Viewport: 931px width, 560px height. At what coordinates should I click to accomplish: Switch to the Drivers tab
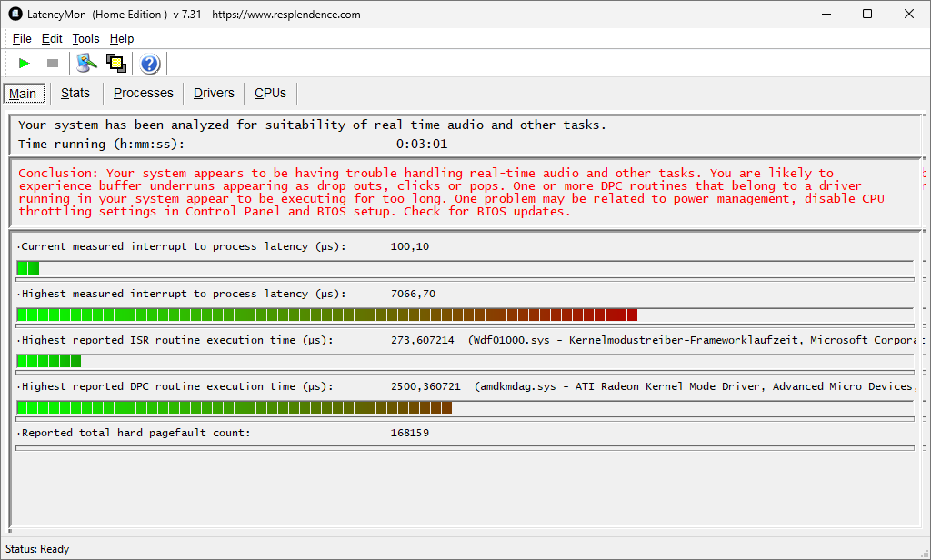tap(214, 93)
